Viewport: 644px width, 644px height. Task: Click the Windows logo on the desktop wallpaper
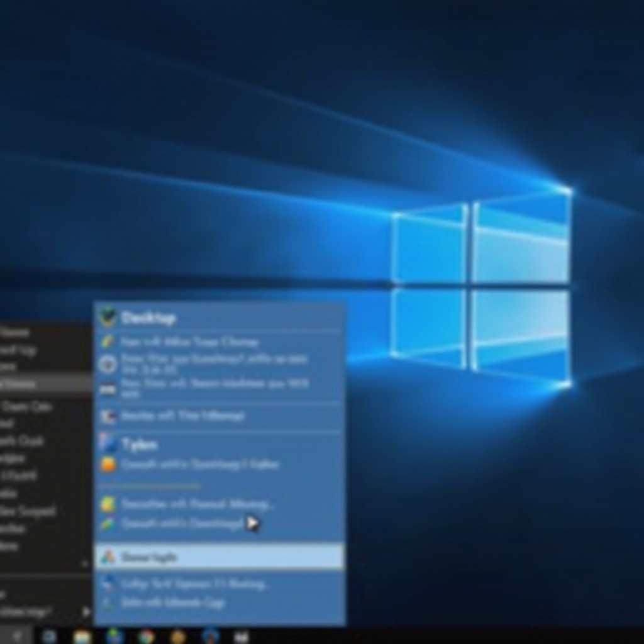pos(481,286)
